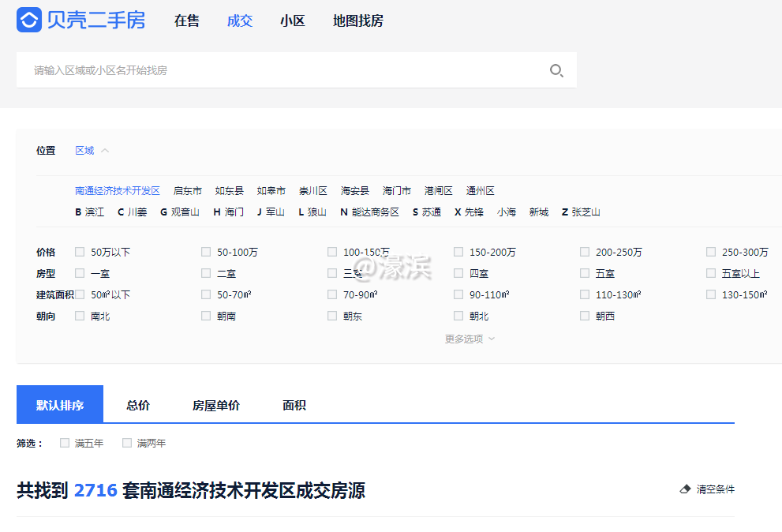Open the 地图找房 tab
This screenshot has height=532, width=782.
click(x=357, y=21)
